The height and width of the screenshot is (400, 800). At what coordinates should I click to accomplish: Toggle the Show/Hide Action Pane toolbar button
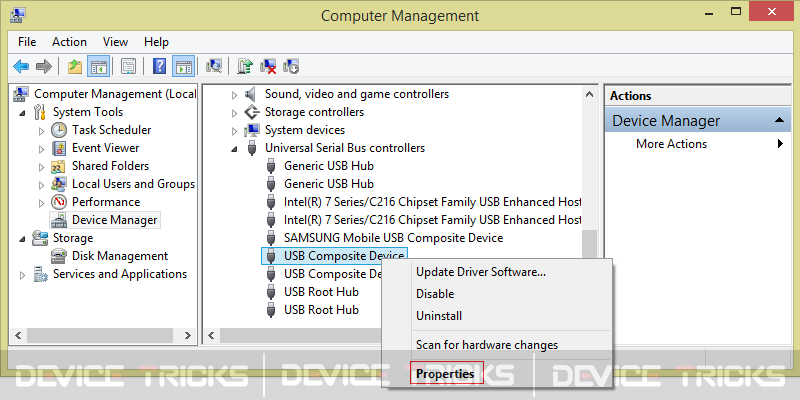183,66
